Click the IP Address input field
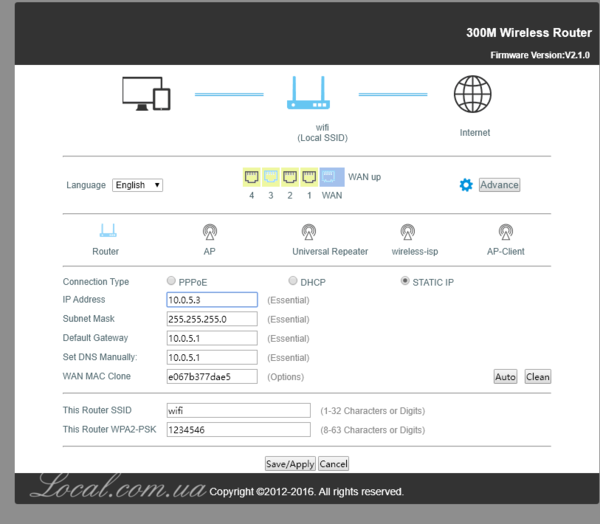 (212, 300)
